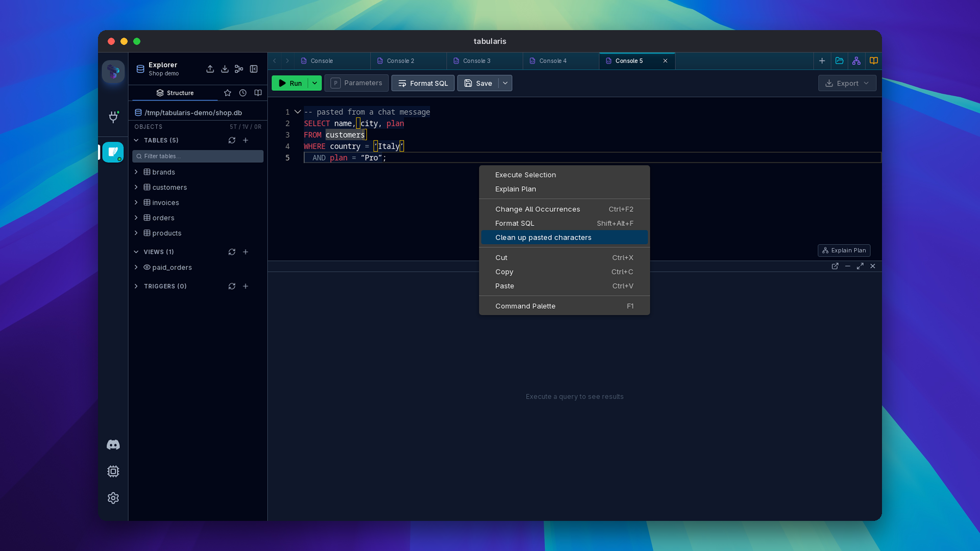Open the book icon tab beside history
The image size is (980, 551).
point(258,93)
